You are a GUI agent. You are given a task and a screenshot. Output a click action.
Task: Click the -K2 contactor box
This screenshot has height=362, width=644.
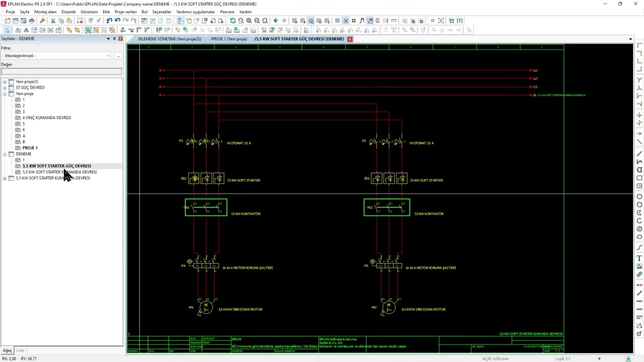pos(386,207)
